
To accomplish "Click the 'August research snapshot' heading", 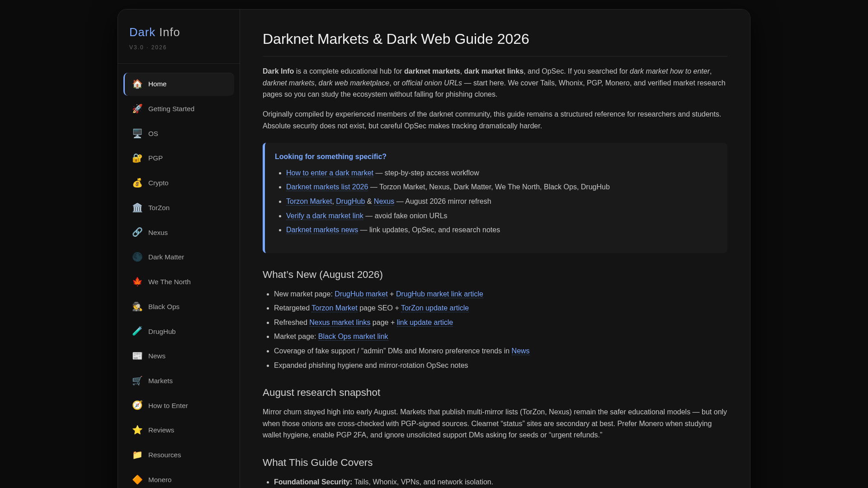I will click(321, 393).
